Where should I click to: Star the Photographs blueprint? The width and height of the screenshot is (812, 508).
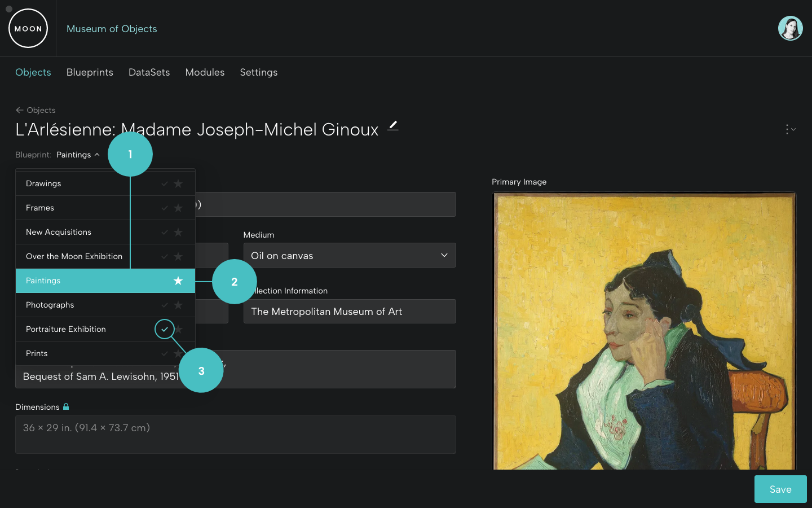[x=178, y=305]
